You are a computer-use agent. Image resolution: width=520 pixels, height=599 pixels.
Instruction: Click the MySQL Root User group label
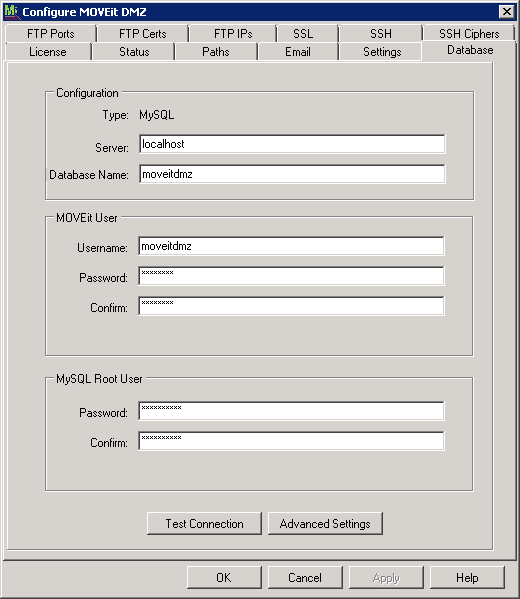coord(99,379)
